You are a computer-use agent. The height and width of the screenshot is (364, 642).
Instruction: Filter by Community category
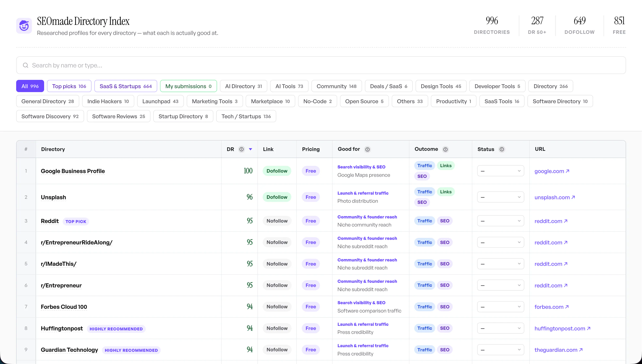[x=337, y=86]
